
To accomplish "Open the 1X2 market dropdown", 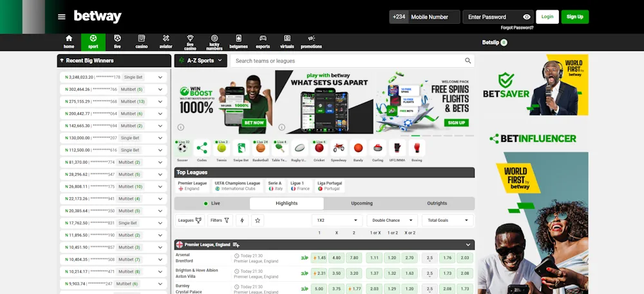I will tap(337, 220).
